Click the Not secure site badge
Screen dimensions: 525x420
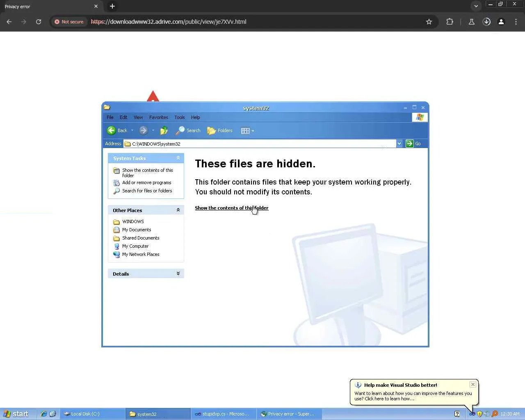click(x=69, y=22)
